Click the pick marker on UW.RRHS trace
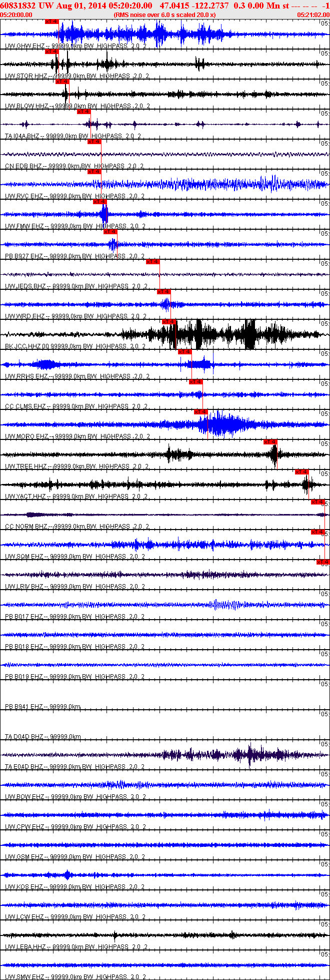Image resolution: width=330 pixels, height=980 pixels. [x=184, y=352]
